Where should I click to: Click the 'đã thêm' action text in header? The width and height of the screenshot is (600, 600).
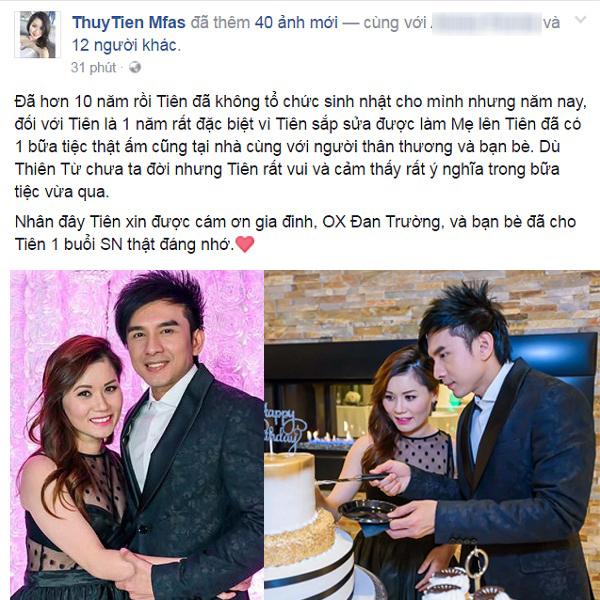[220, 23]
